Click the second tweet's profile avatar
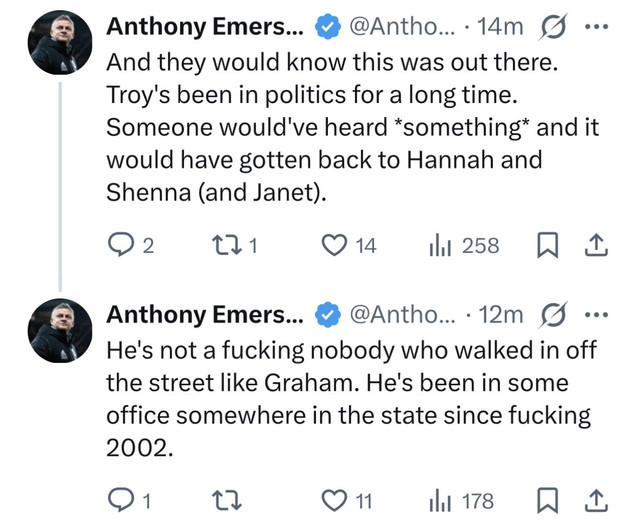640x529 pixels. click(x=60, y=331)
